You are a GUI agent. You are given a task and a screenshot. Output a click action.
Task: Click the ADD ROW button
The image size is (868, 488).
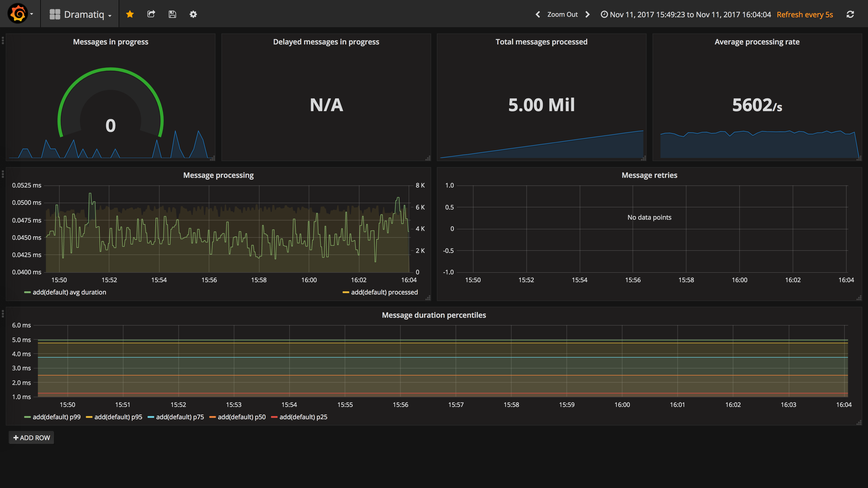[31, 438]
